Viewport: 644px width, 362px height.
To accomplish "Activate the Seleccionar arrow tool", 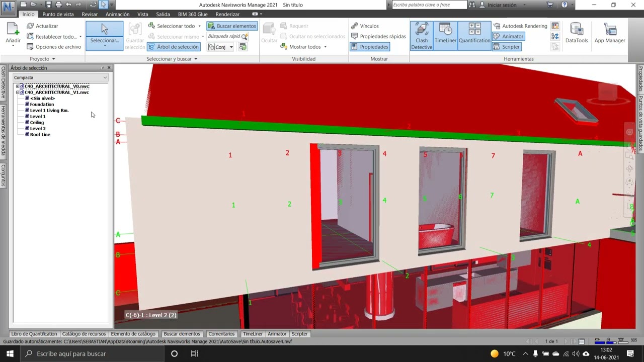I will click(105, 35).
